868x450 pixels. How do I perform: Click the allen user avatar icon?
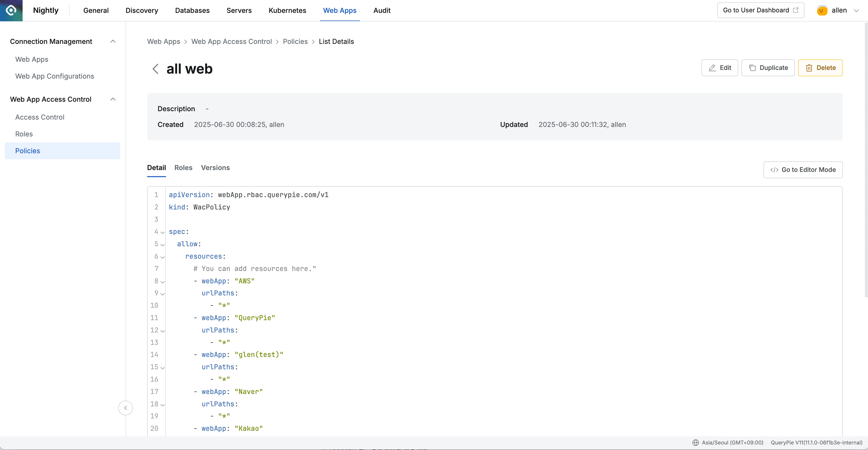coord(822,10)
